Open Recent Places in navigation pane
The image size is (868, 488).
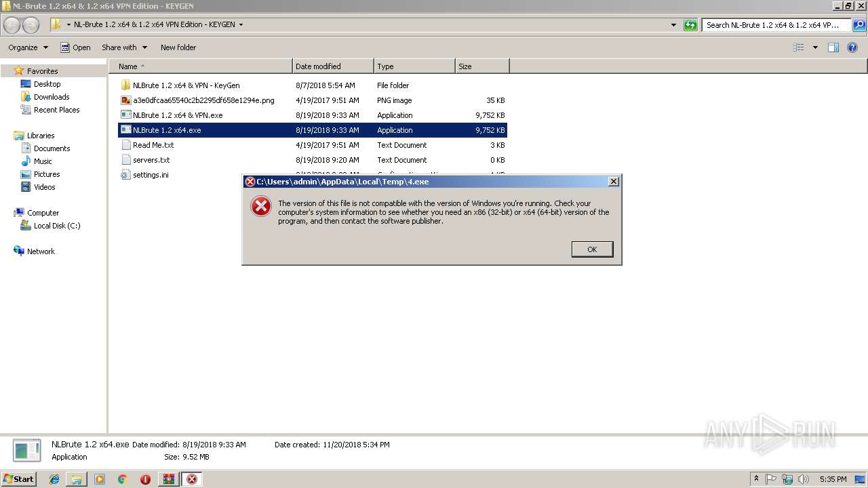pos(56,110)
